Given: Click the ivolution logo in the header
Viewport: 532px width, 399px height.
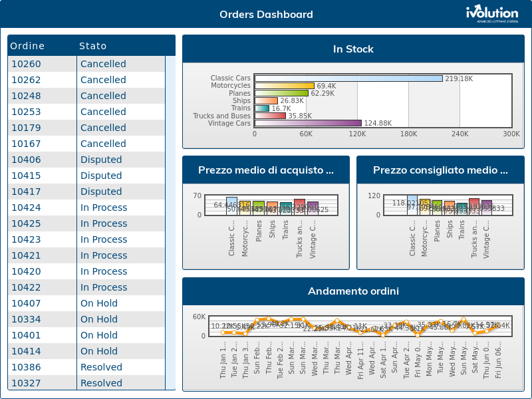Looking at the screenshot, I should (491, 13).
